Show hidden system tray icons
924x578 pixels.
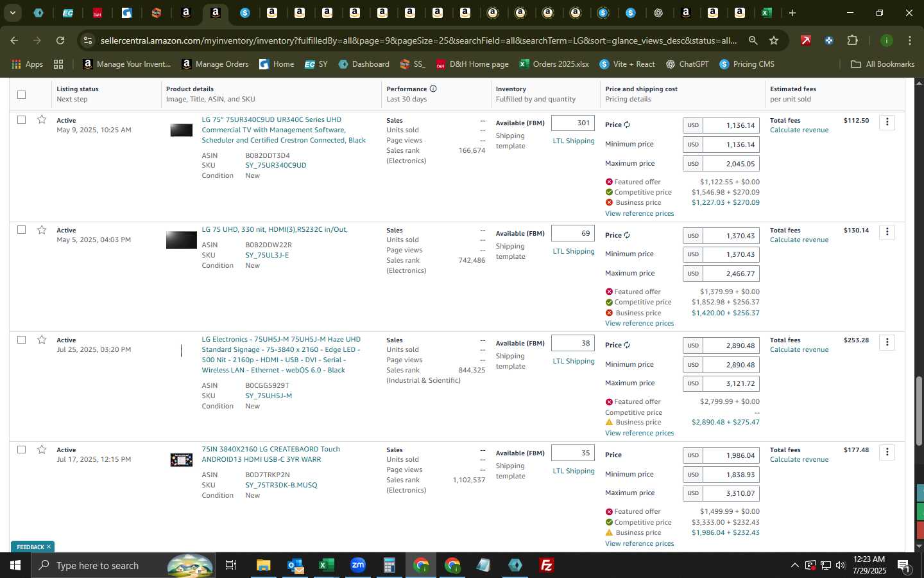pos(794,565)
